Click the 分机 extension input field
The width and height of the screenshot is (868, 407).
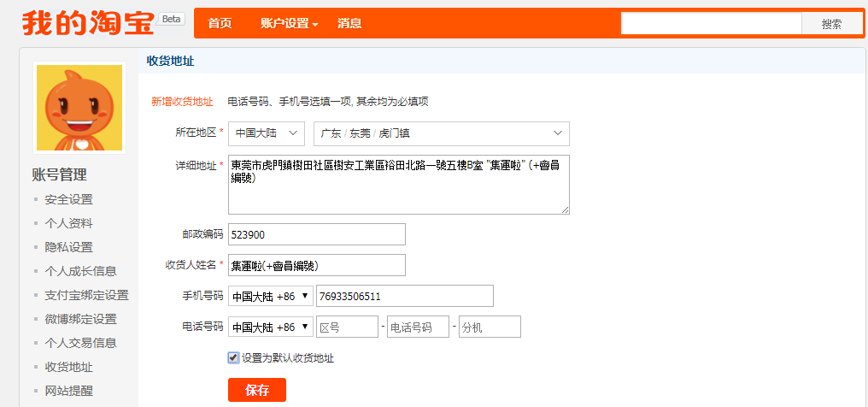tap(490, 327)
